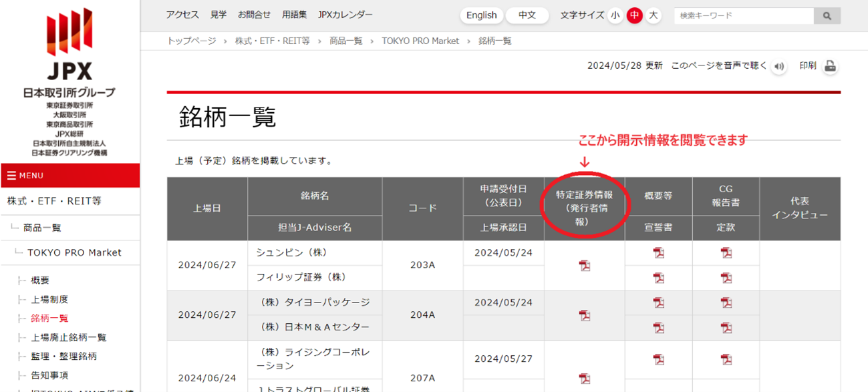Open the 発行者情報 PDF for code 203A

(585, 266)
